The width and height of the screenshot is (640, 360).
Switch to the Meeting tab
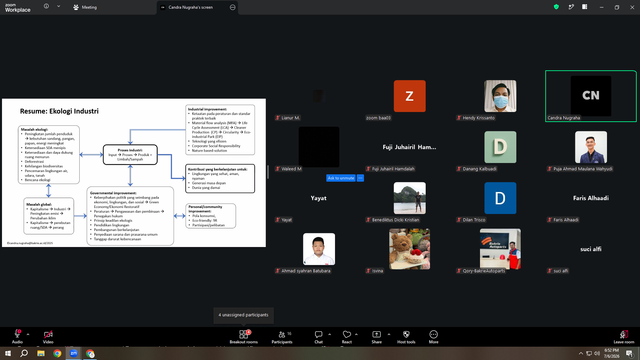click(85, 7)
